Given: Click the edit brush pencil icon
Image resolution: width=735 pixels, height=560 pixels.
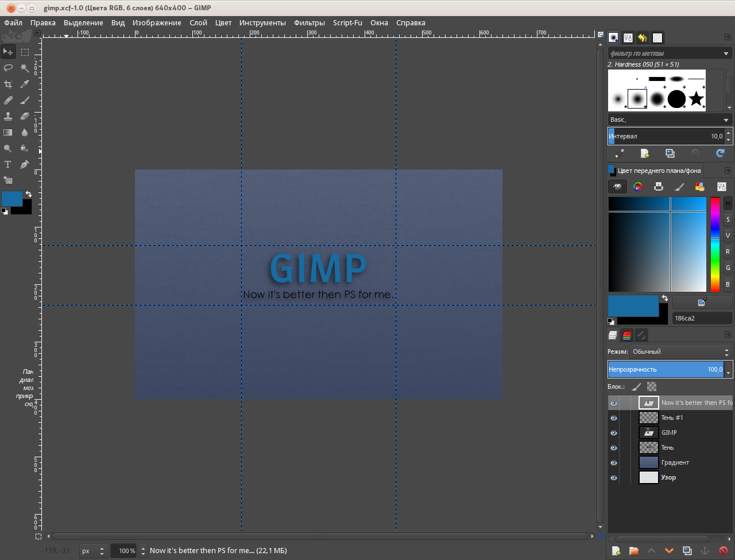Looking at the screenshot, I should click(620, 153).
